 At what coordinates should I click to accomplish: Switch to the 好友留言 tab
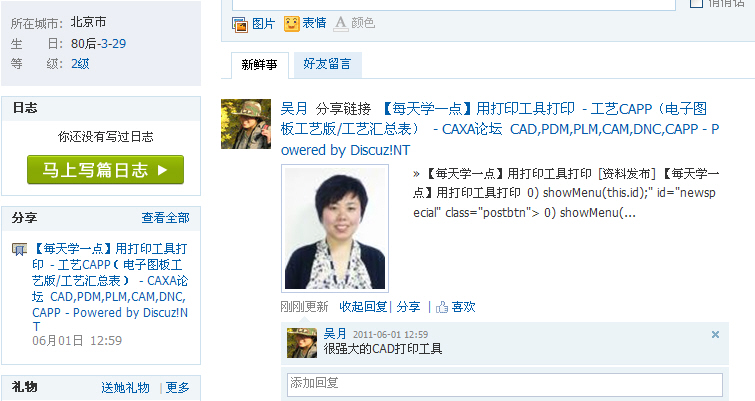pos(327,64)
